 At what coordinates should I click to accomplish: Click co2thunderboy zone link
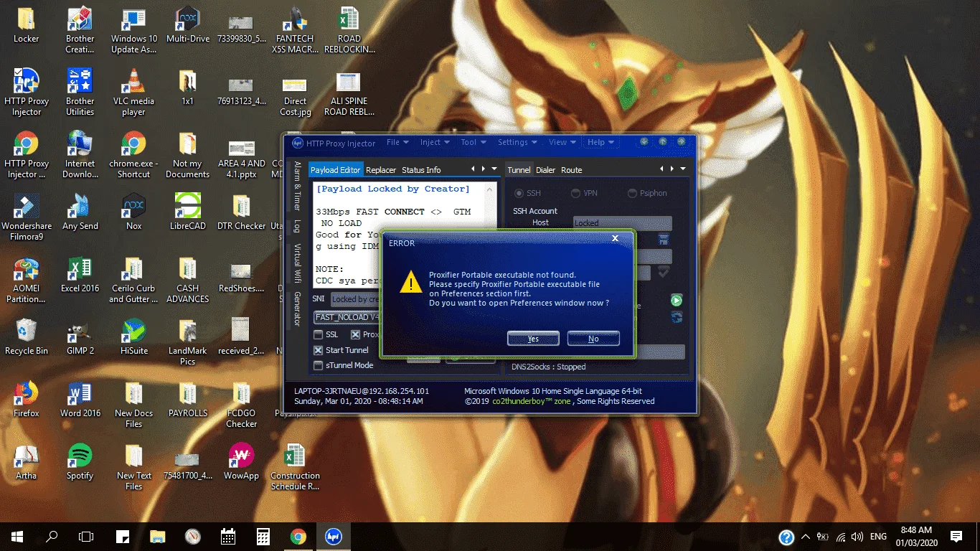[531, 401]
